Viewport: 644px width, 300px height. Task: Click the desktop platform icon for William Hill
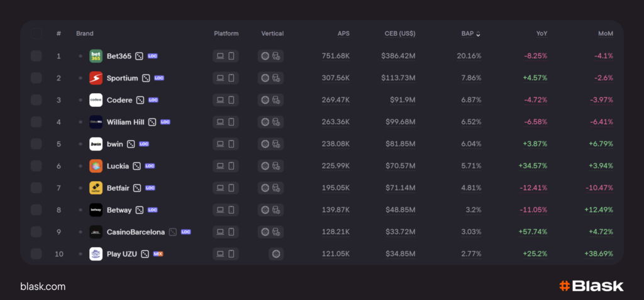(220, 122)
